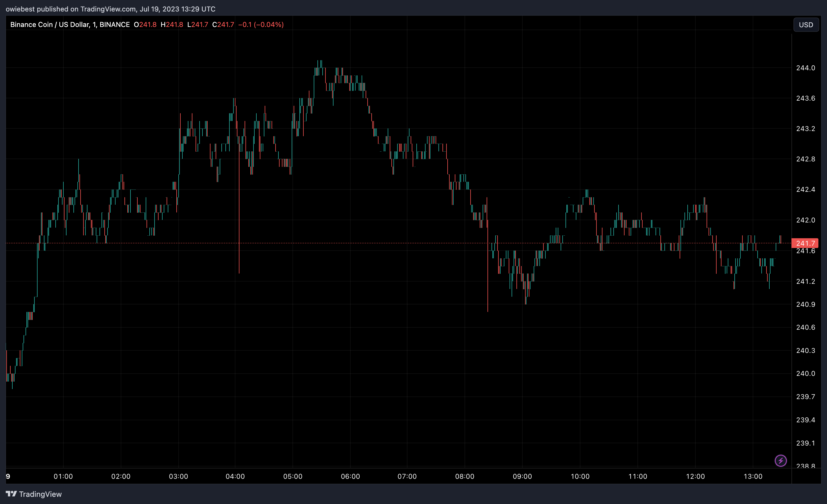827x504 pixels.
Task: Click the O241.8 open price value
Action: tap(145, 24)
